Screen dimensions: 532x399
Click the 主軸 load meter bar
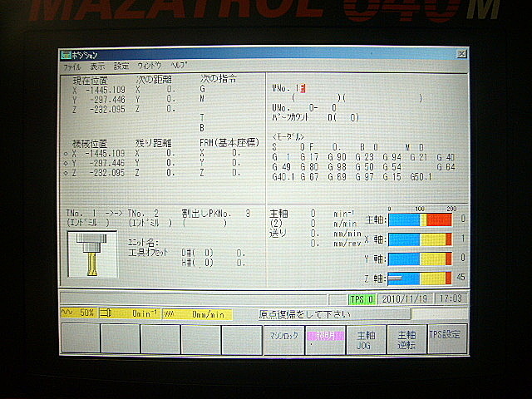coord(420,219)
